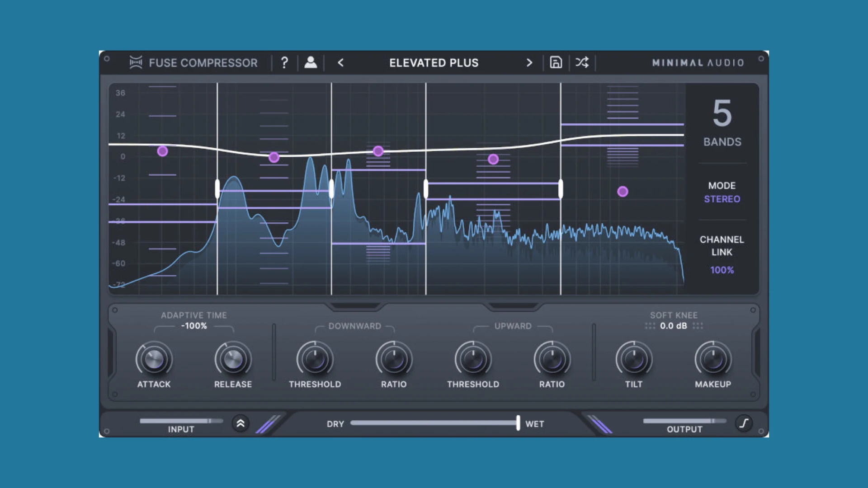Click the Channel Link 100% value
This screenshot has width=868, height=488.
(722, 270)
